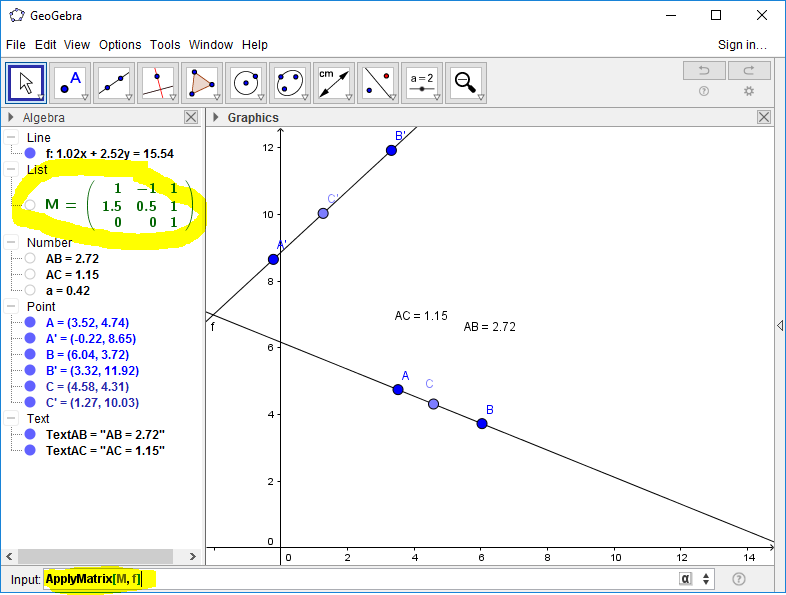Click the Sign in link

pyautogui.click(x=742, y=45)
